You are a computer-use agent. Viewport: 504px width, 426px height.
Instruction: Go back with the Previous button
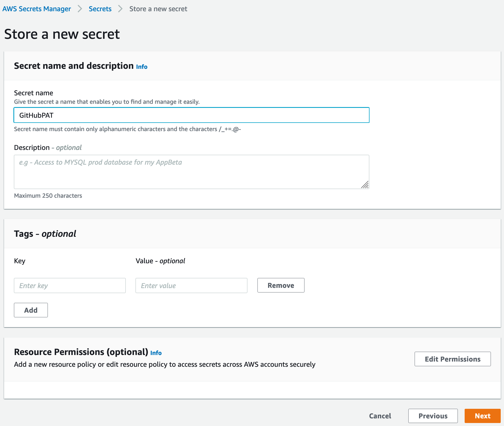(x=433, y=416)
